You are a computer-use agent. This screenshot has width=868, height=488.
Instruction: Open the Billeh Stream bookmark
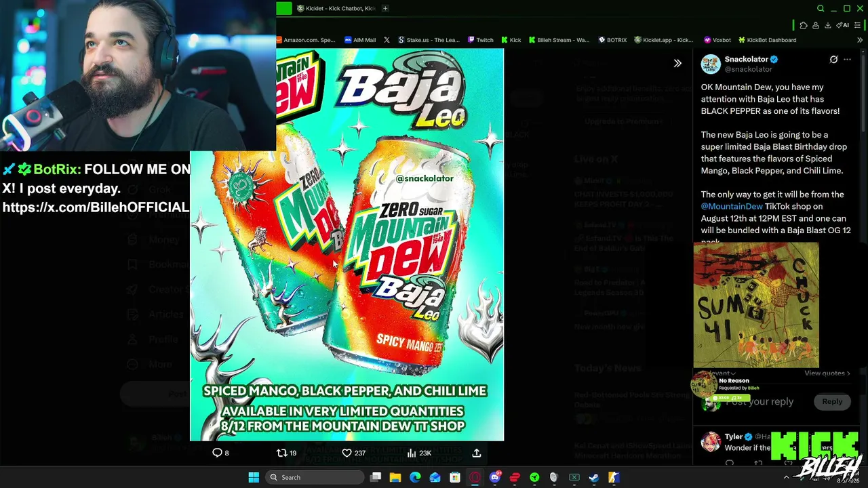click(559, 40)
